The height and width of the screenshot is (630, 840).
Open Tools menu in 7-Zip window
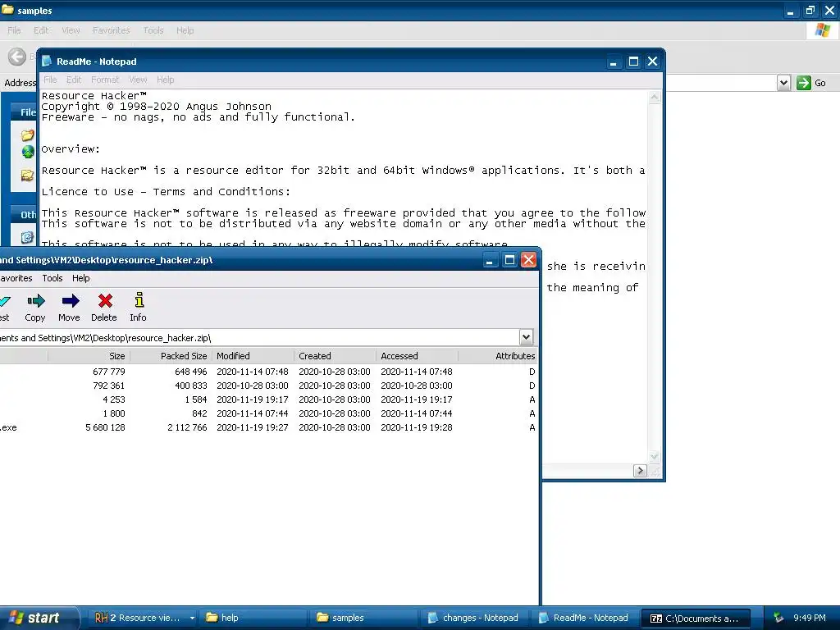coord(52,278)
